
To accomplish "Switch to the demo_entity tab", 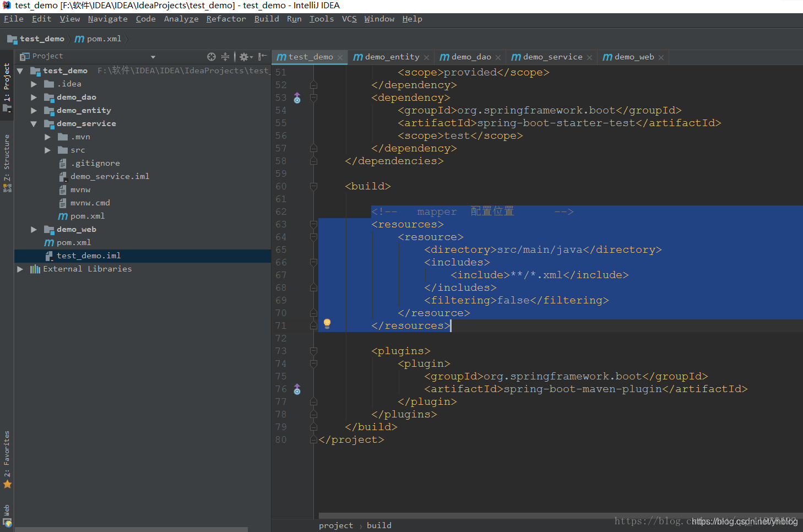I will pyautogui.click(x=391, y=57).
